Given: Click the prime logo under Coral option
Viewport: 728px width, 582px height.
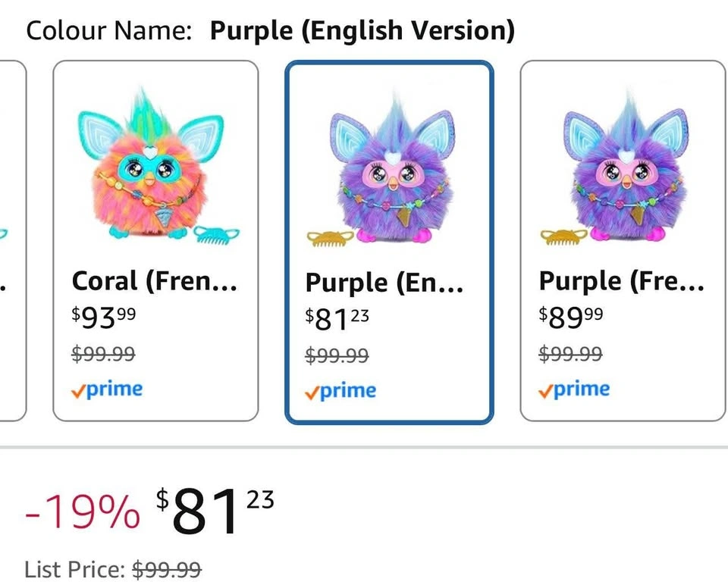Looking at the screenshot, I should coord(107,390).
